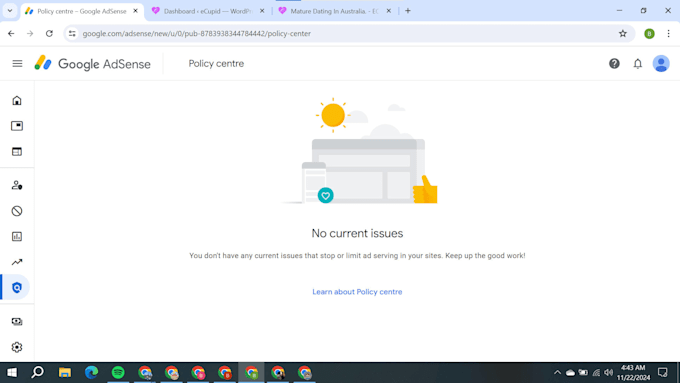
Task: Open the Optimization trend arrow icon
Action: click(x=17, y=262)
